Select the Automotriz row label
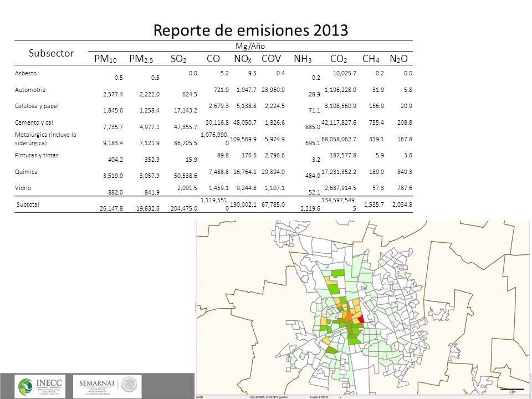The width and height of the screenshot is (532, 399). 30,90
